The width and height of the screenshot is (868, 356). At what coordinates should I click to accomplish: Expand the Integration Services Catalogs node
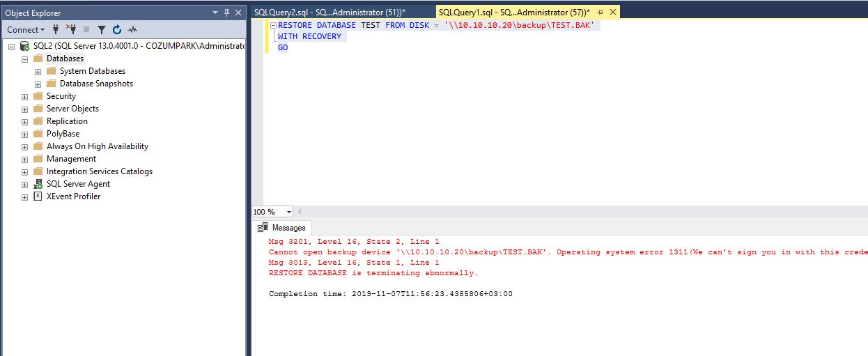point(25,172)
